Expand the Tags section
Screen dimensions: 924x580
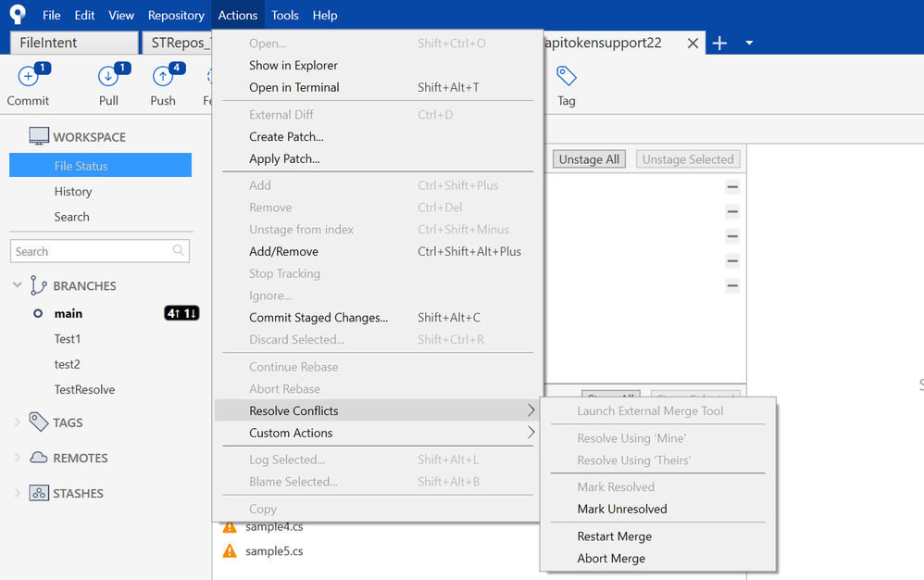point(17,422)
